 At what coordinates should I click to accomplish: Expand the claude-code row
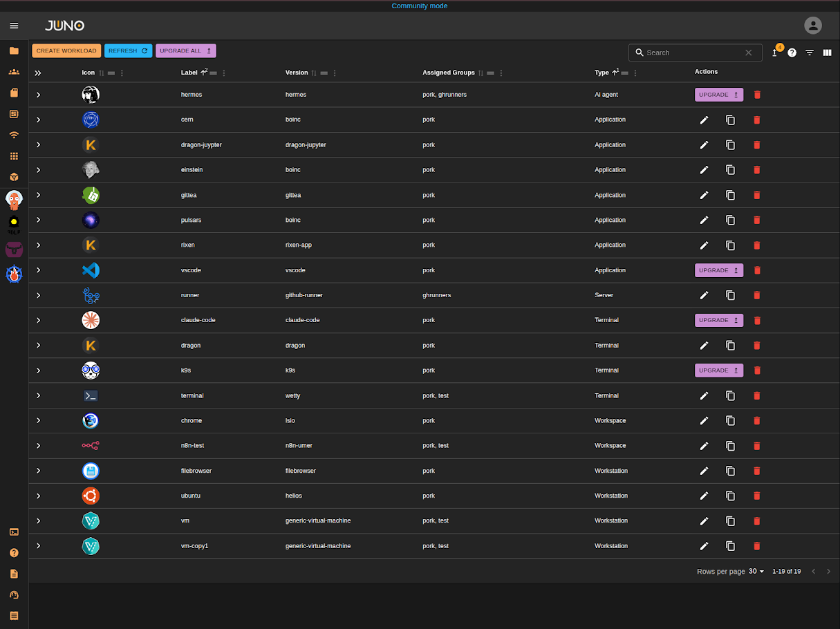coord(38,320)
